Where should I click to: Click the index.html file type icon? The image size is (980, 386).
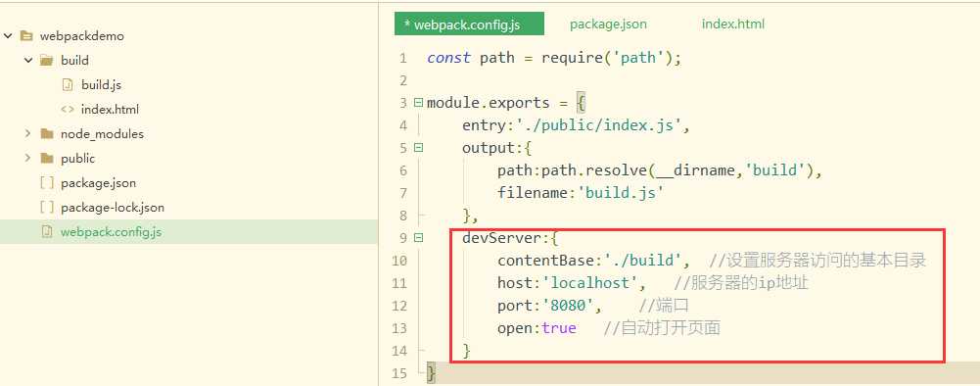pyautogui.click(x=68, y=110)
